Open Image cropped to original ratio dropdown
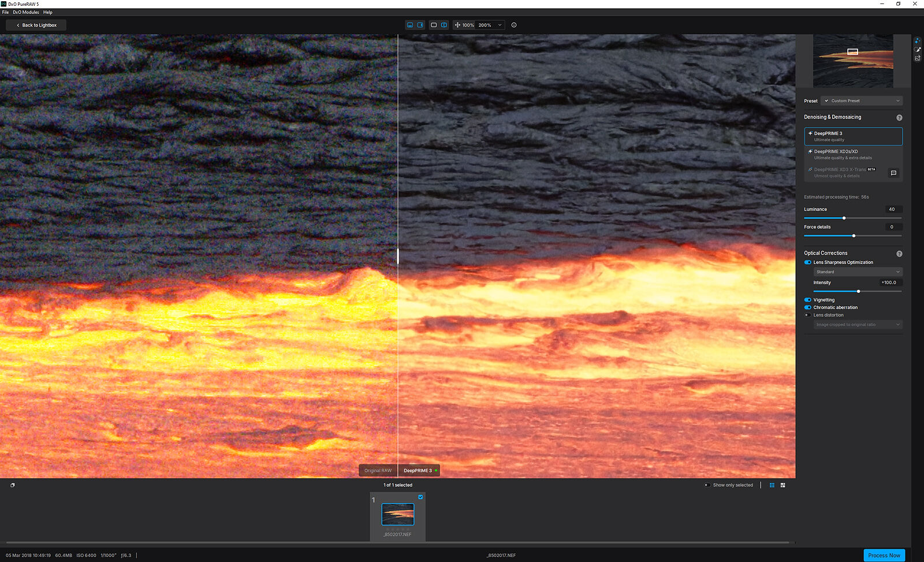The width and height of the screenshot is (924, 562). pos(858,325)
